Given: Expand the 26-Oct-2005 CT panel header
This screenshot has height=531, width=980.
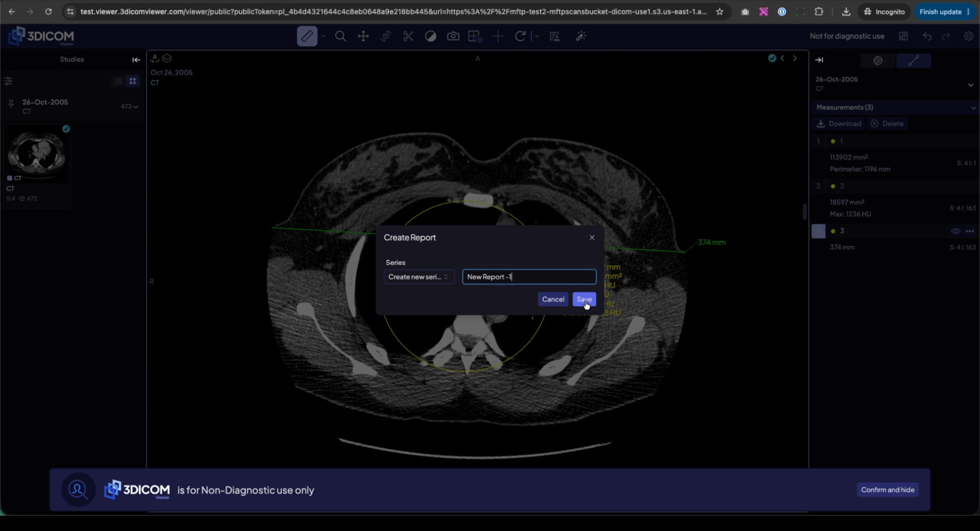Looking at the screenshot, I should tap(971, 85).
